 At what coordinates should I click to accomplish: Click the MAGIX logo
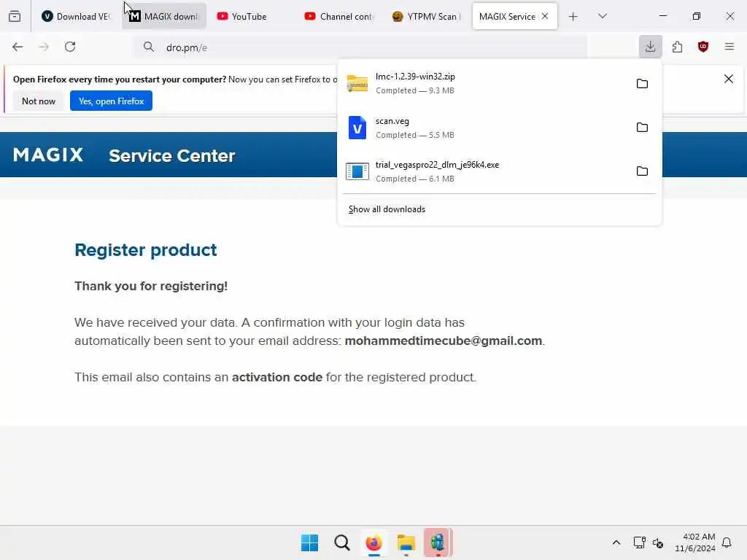pos(48,155)
